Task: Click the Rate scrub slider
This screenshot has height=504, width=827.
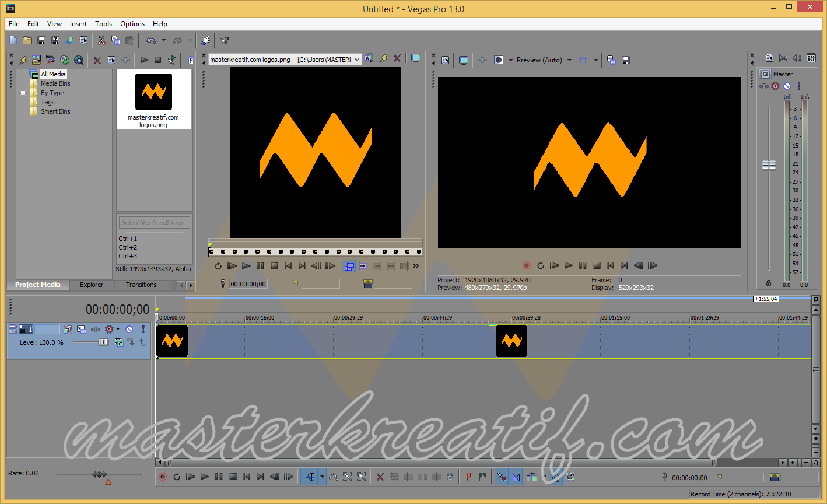Action: [100, 475]
